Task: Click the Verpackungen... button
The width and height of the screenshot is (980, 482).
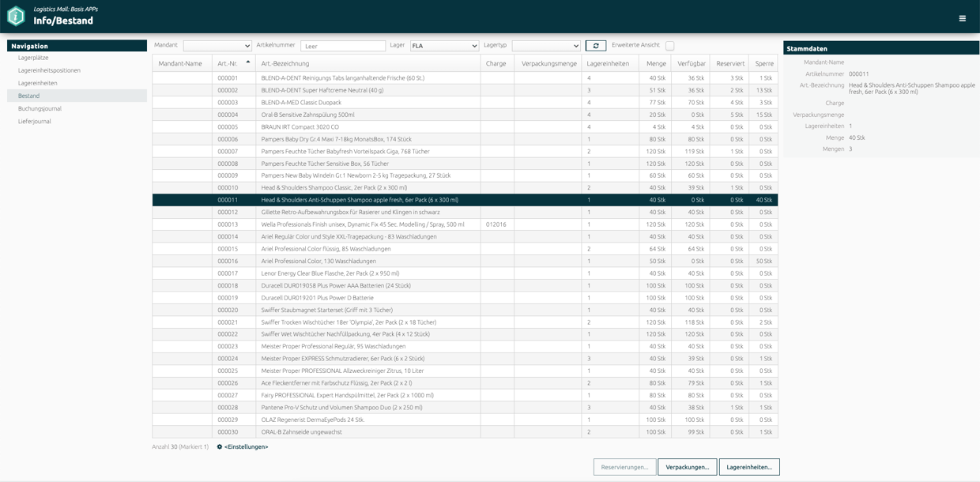Action: coord(688,467)
